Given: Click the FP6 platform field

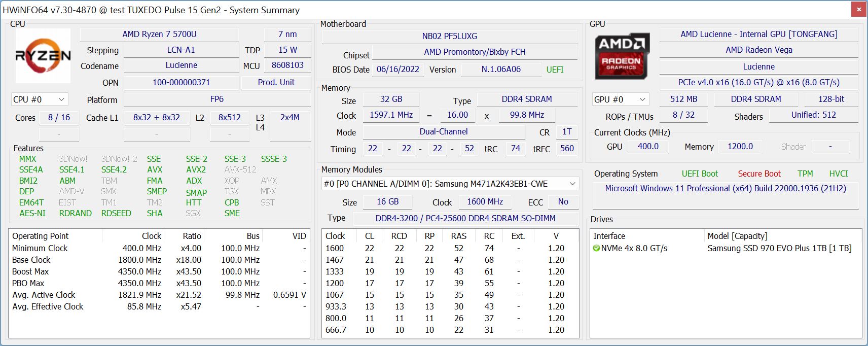Looking at the screenshot, I should 217,99.
